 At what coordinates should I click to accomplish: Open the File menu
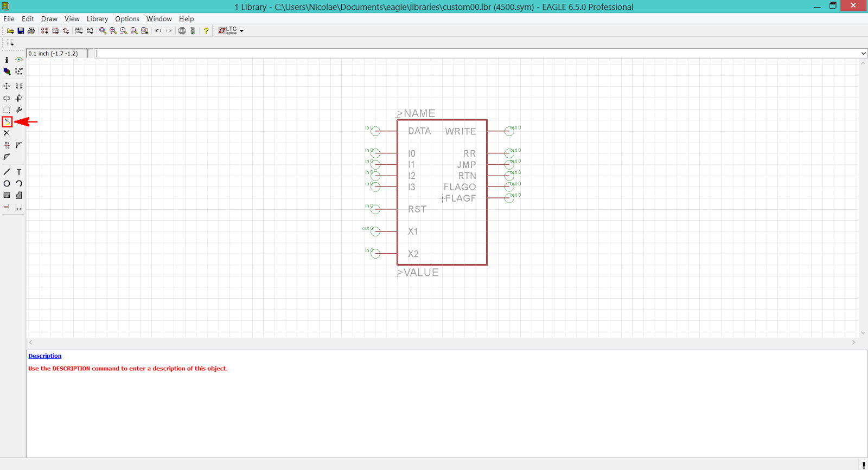9,19
